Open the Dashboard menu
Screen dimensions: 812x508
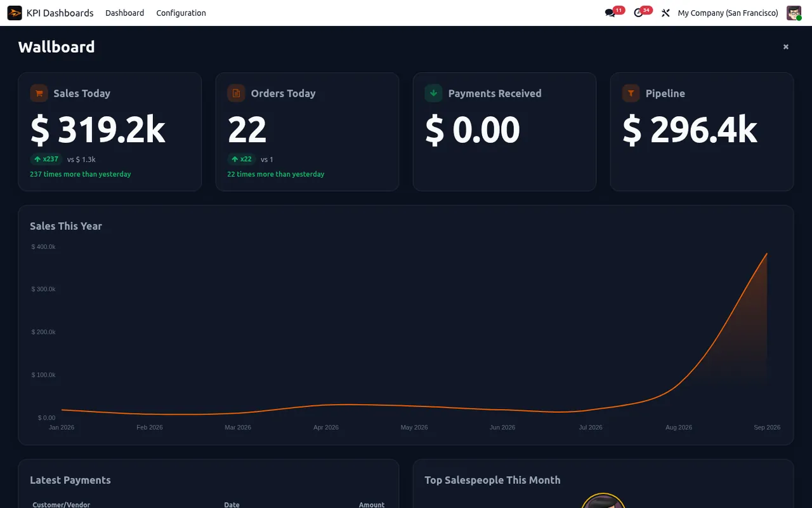[x=124, y=13]
